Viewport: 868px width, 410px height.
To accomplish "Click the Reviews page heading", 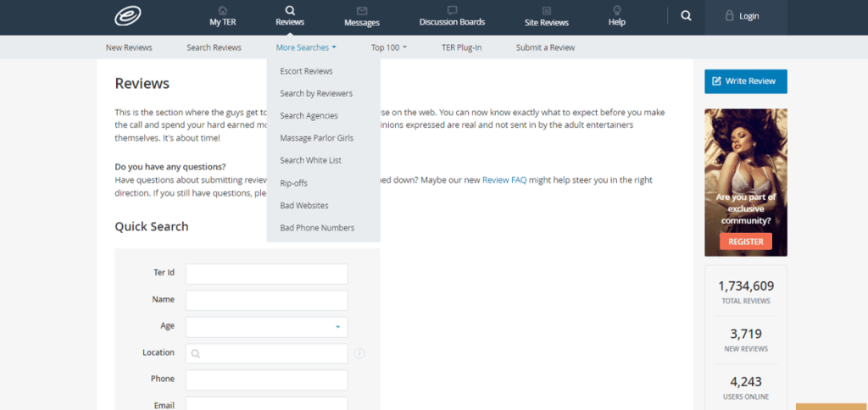I will (x=142, y=84).
